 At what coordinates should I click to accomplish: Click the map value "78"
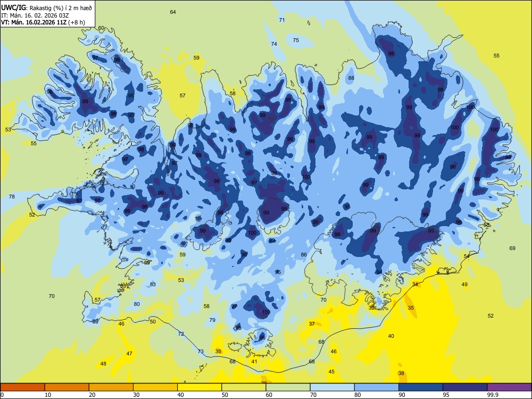click(12, 197)
